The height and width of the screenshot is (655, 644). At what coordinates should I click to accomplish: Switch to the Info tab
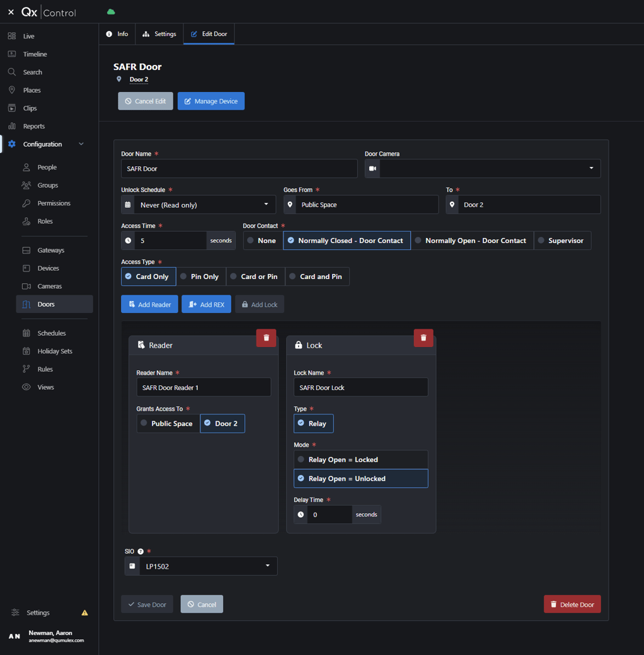click(x=117, y=34)
